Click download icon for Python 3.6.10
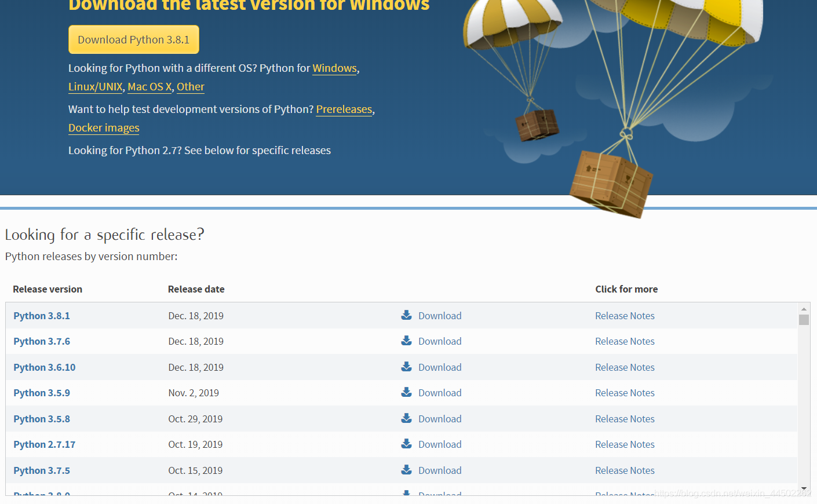Screen dimensions: 817x504 coord(407,367)
